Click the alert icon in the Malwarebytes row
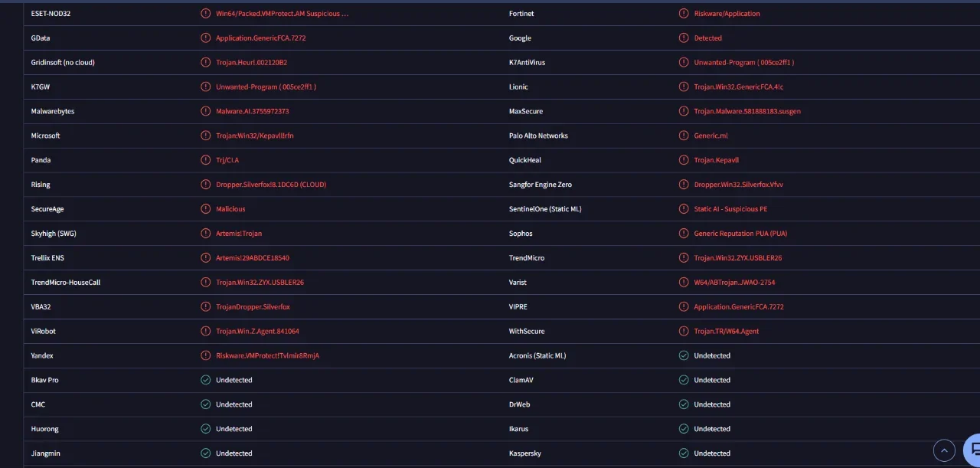This screenshot has width=980, height=468. point(205,111)
